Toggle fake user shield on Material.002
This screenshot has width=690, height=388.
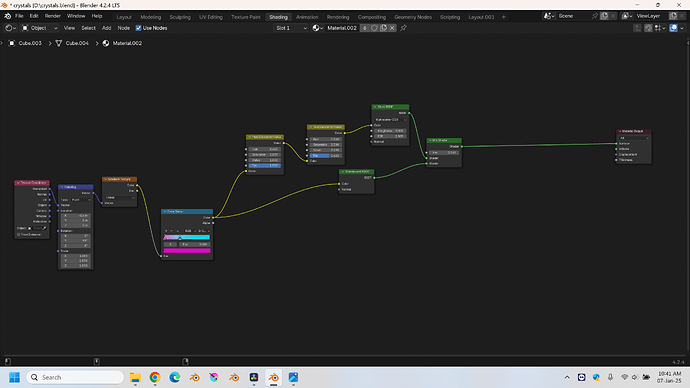(x=374, y=28)
